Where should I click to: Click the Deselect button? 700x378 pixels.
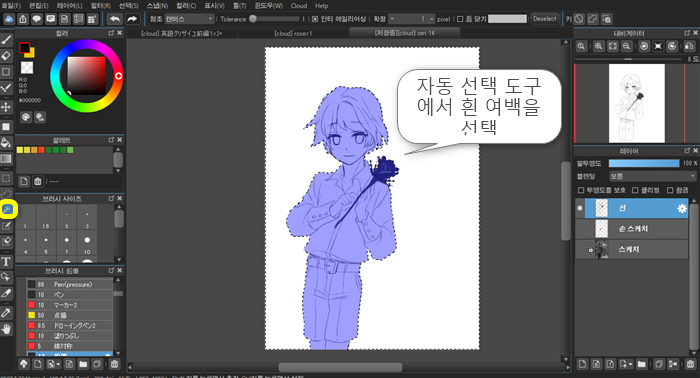point(545,19)
